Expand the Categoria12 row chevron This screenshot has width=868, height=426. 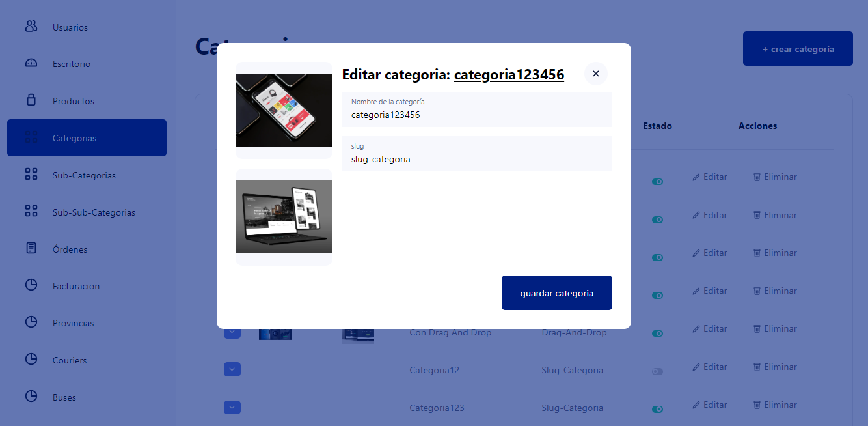click(x=232, y=369)
